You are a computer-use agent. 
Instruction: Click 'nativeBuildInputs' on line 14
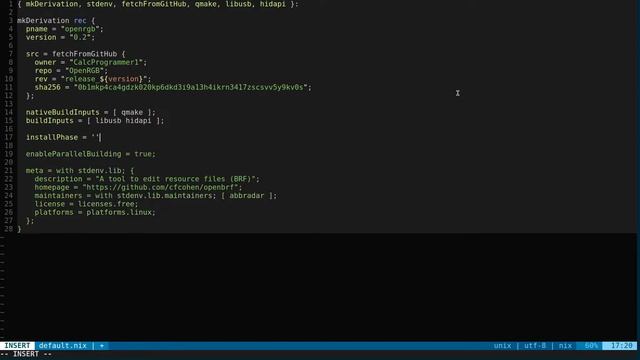point(62,112)
